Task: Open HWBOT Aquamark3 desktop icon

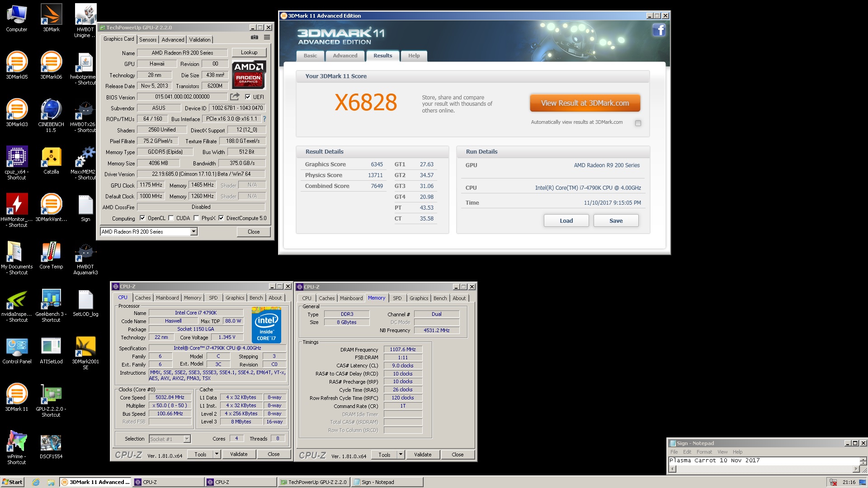Action: pos(85,258)
